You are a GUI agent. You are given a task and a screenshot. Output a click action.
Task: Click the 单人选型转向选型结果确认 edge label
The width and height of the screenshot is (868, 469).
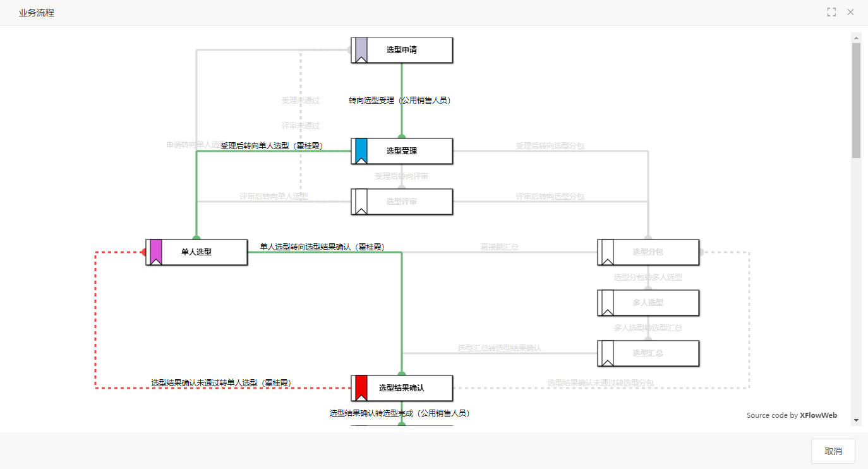[x=322, y=247]
